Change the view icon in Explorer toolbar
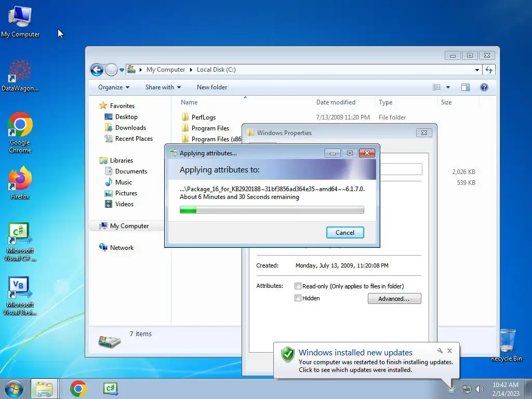532x399 pixels. click(436, 87)
